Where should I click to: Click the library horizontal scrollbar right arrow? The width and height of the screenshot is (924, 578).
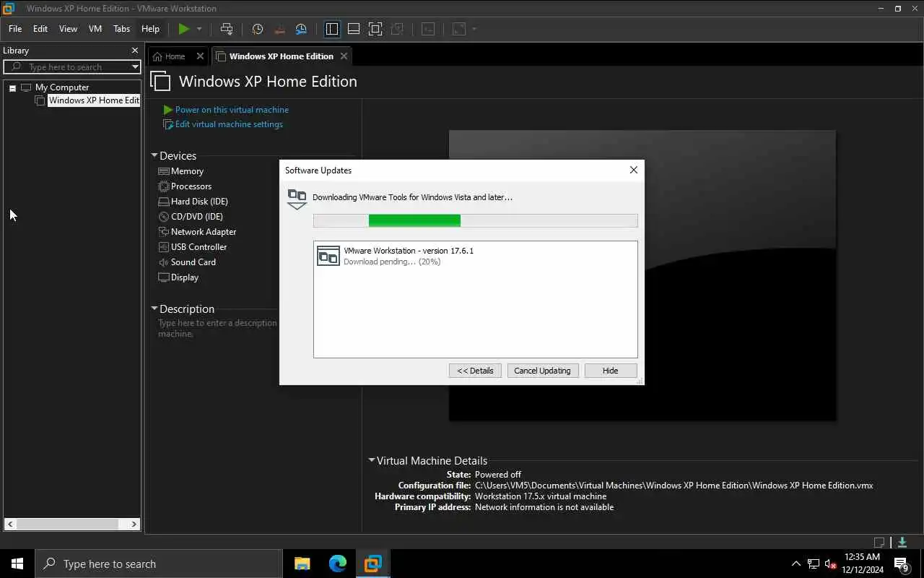pos(134,525)
